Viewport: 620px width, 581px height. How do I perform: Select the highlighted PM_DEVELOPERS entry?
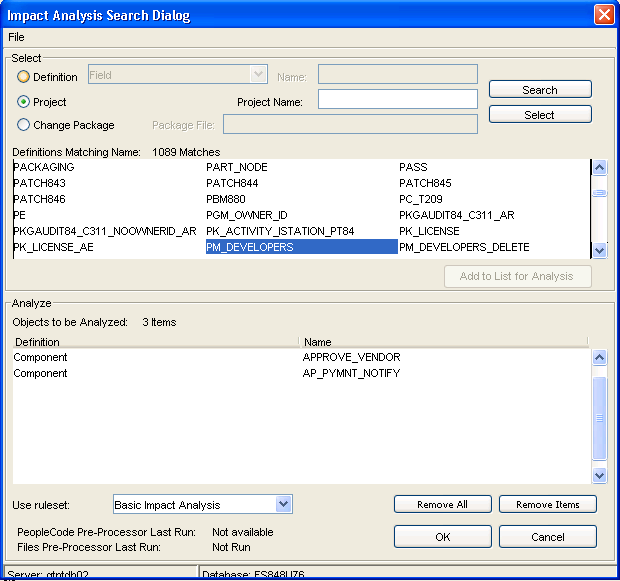point(301,247)
